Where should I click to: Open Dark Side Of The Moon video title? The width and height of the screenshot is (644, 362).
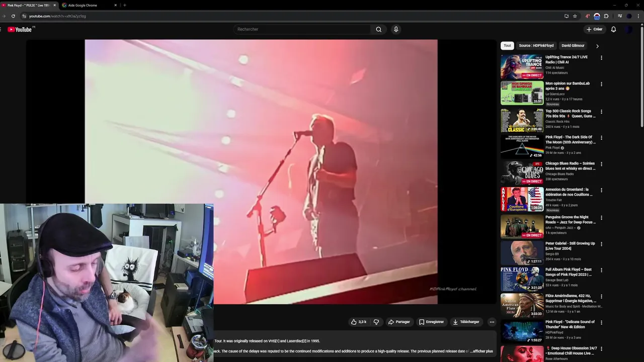[570, 139]
